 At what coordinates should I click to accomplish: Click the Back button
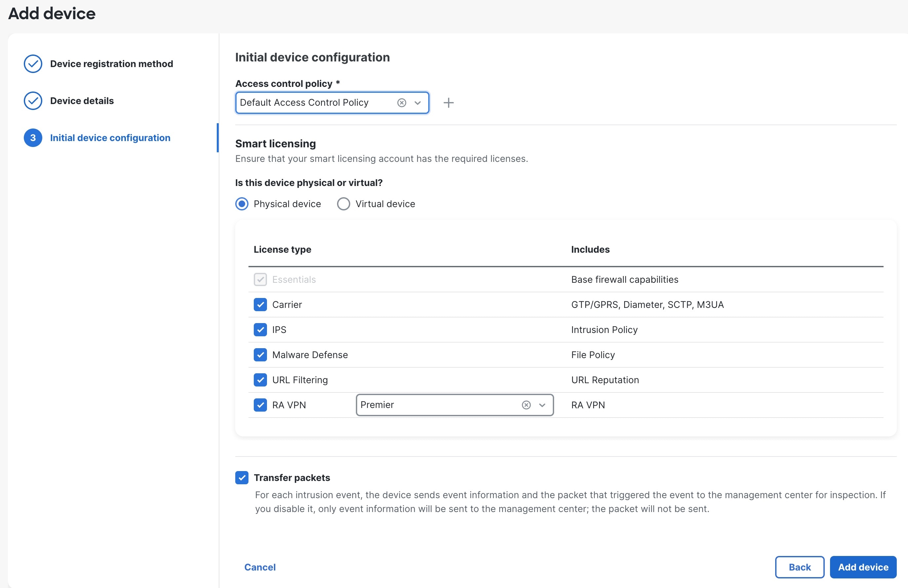800,567
